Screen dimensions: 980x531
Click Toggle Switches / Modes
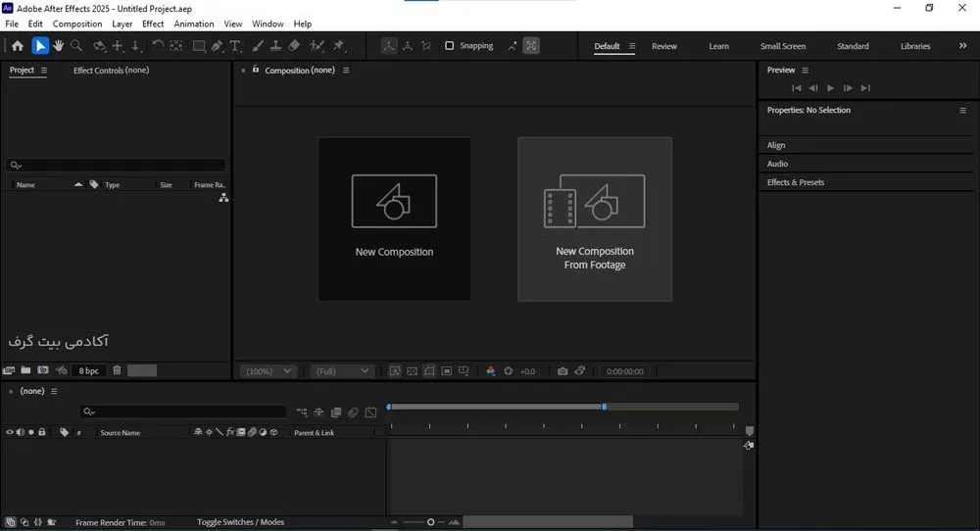point(241,522)
